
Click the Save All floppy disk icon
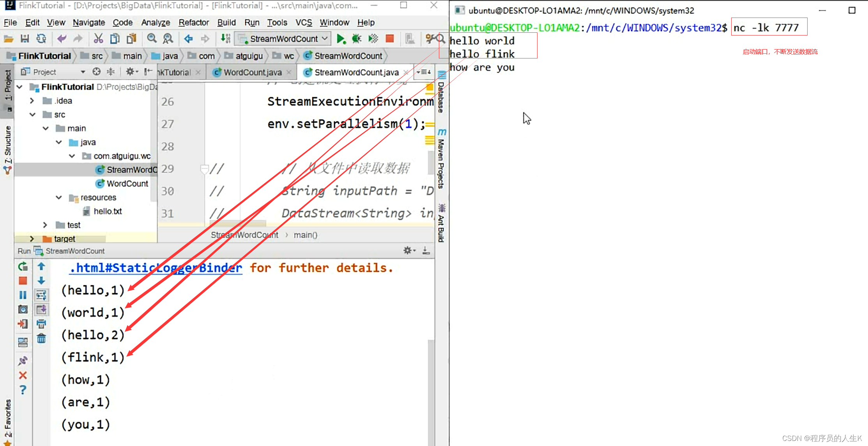25,39
